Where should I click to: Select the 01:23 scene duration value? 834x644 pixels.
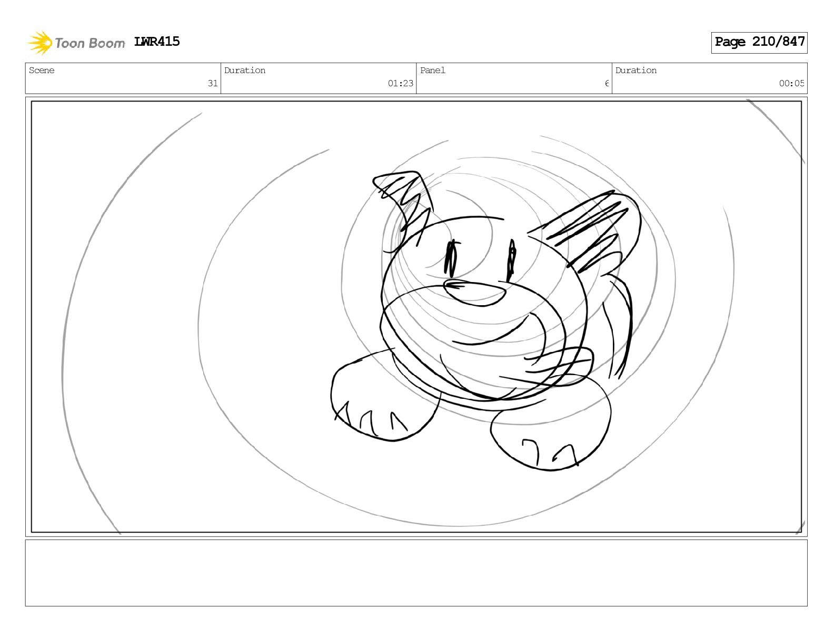pos(401,83)
